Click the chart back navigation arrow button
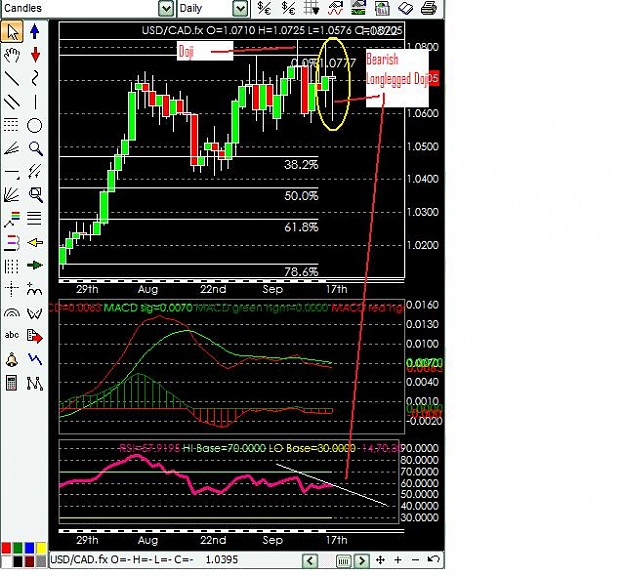Screen dimensions: 625x576 (x=310, y=560)
